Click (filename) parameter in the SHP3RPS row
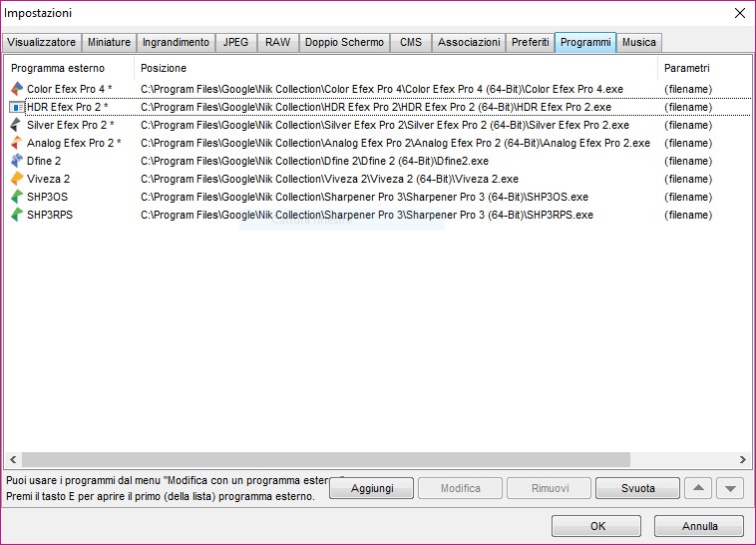Screen dimensions: 756x545 (688, 214)
